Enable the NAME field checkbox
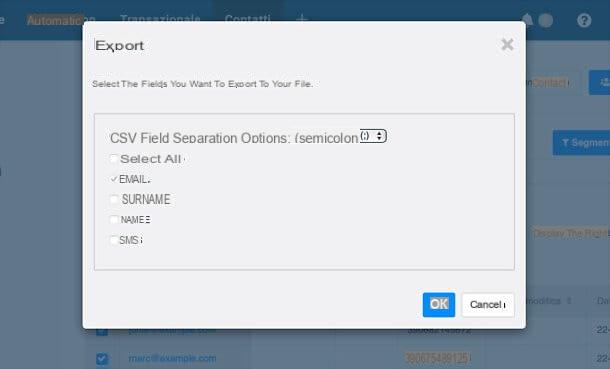This screenshot has width=610, height=369. point(114,220)
